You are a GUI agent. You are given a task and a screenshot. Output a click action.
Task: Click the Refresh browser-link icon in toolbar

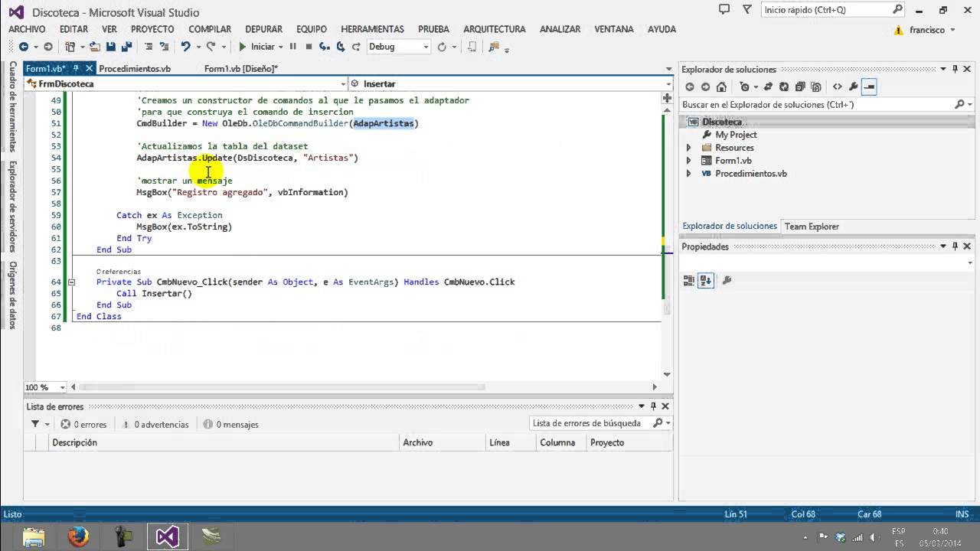pyautogui.click(x=442, y=47)
